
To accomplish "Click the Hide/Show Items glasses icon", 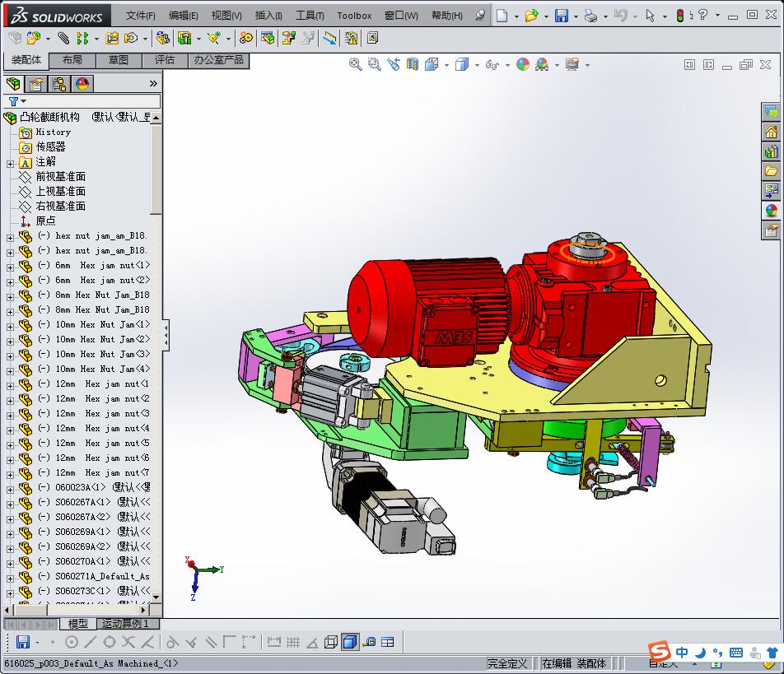I will [x=492, y=64].
